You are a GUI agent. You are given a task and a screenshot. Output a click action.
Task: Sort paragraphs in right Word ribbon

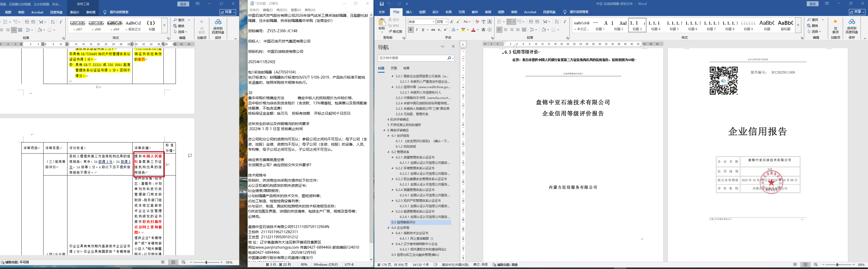point(557,22)
